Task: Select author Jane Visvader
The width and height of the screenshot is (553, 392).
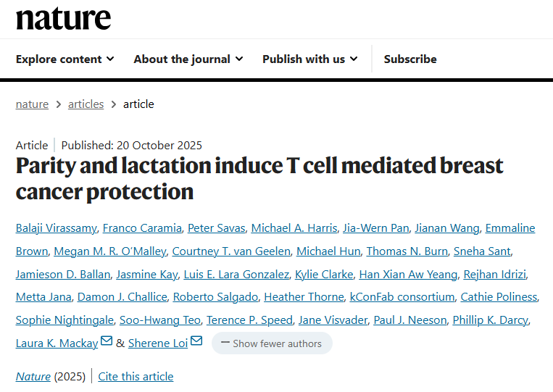Action: click(x=333, y=320)
